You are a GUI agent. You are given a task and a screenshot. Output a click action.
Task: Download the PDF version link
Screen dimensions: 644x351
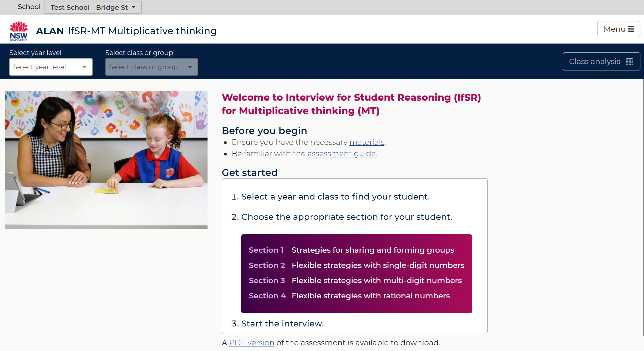pyautogui.click(x=252, y=342)
